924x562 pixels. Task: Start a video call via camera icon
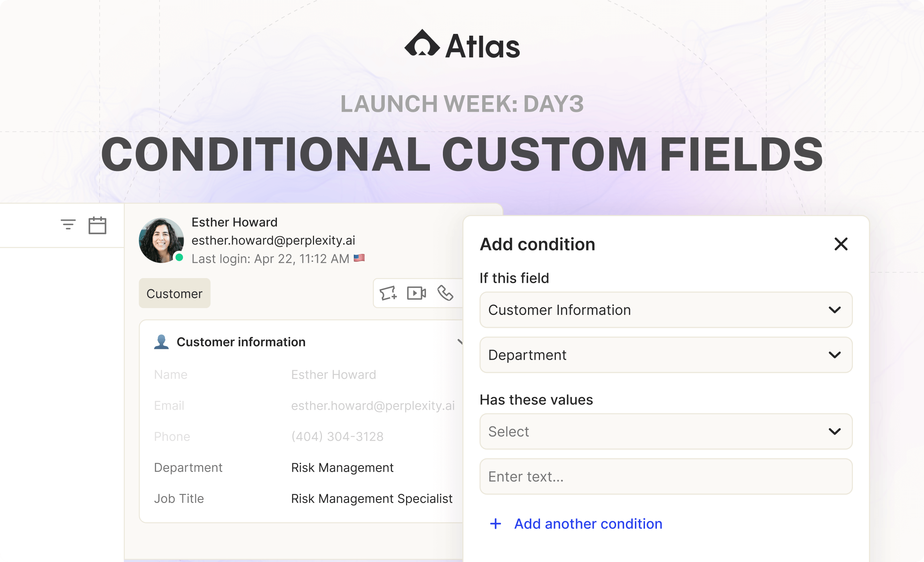pyautogui.click(x=417, y=293)
